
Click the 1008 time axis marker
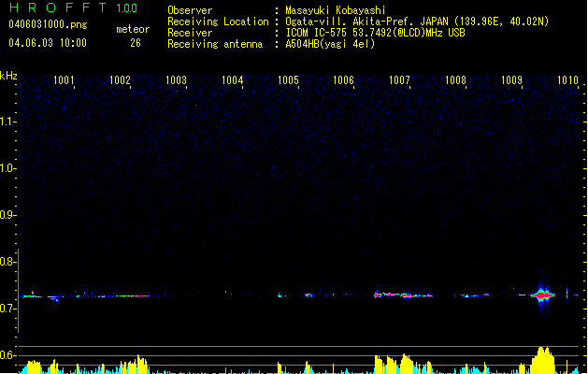[x=455, y=80]
